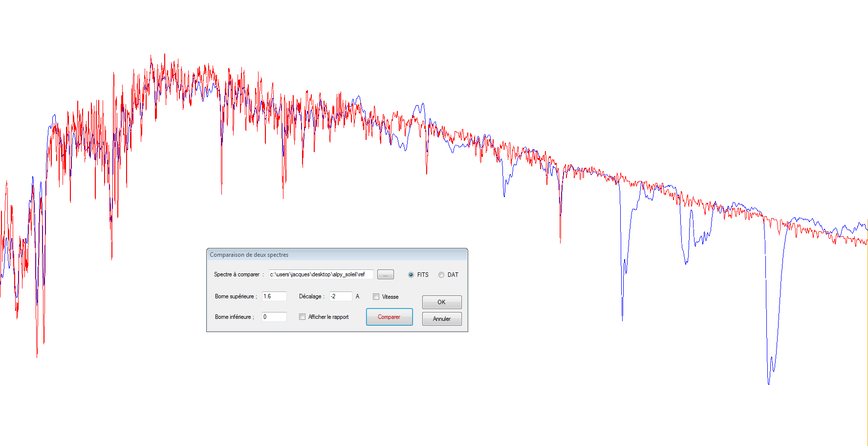Click the browse button with three dots
Screen dimensions: 868x446
coord(385,275)
